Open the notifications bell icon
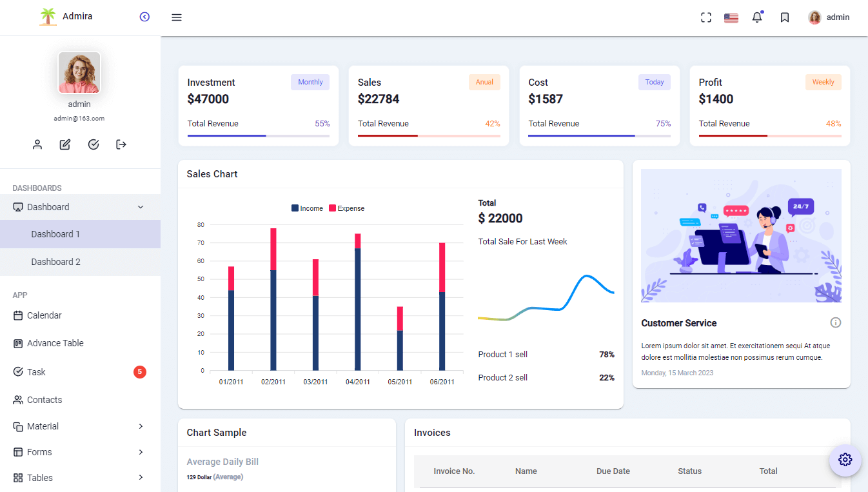 [x=757, y=17]
